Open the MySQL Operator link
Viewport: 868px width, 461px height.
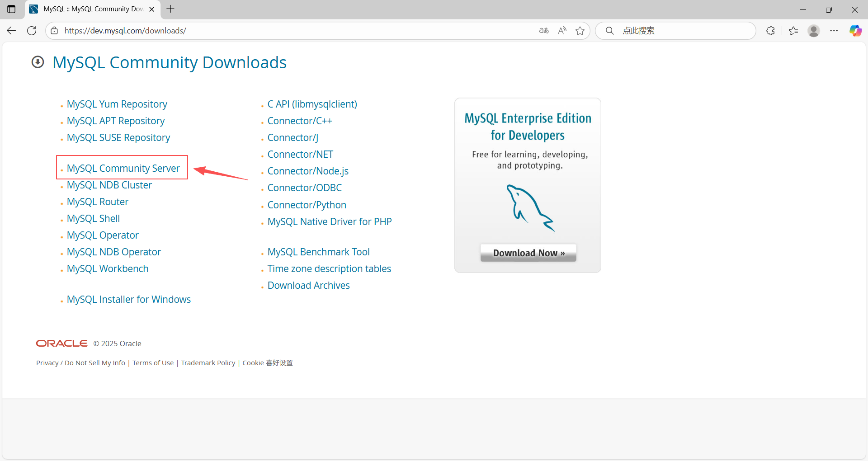coord(103,235)
